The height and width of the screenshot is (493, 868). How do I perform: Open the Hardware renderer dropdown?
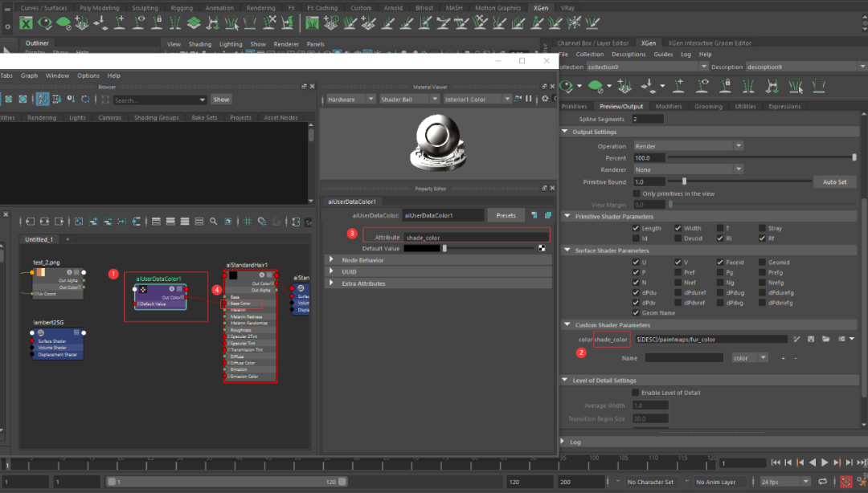pyautogui.click(x=350, y=99)
